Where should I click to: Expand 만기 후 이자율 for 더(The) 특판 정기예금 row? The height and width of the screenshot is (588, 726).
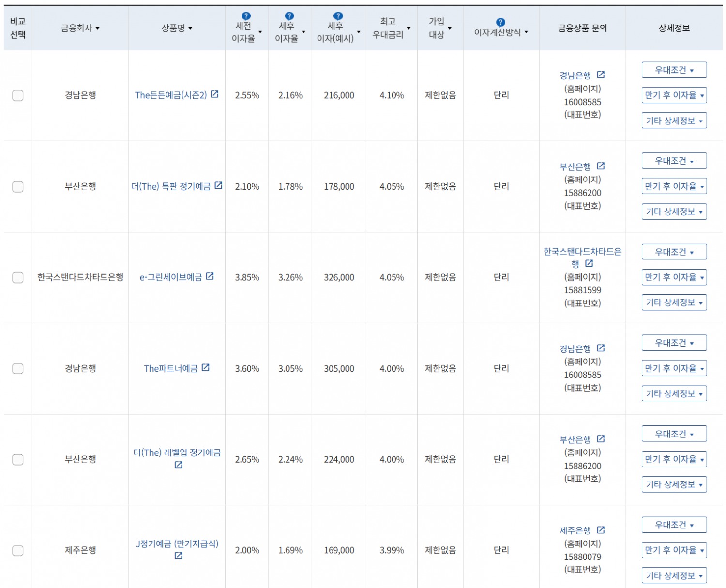[674, 186]
